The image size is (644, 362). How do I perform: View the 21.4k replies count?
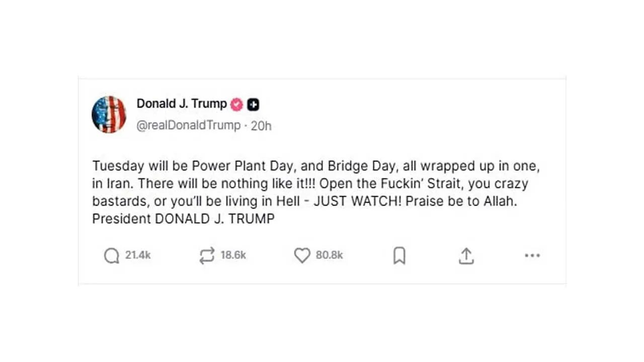[137, 255]
